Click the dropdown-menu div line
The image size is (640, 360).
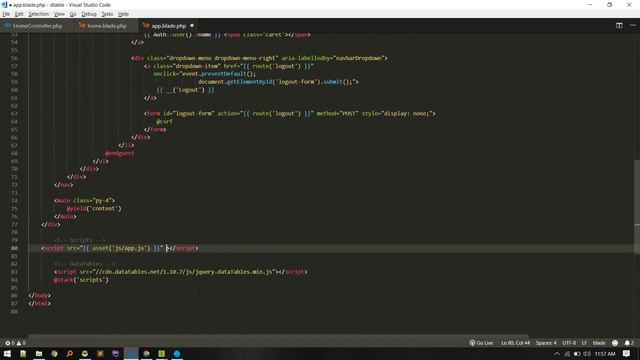(x=259, y=58)
